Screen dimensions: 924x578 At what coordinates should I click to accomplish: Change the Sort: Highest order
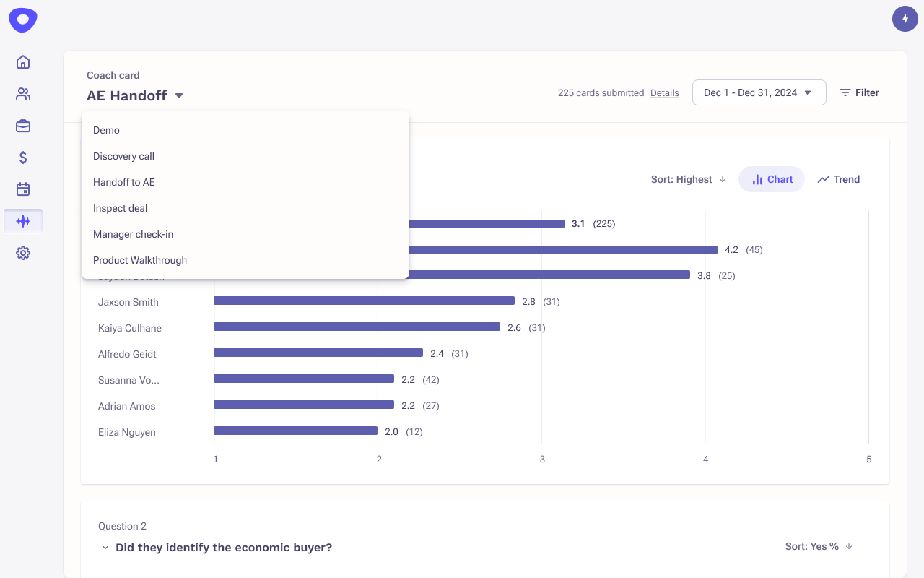pyautogui.click(x=689, y=179)
